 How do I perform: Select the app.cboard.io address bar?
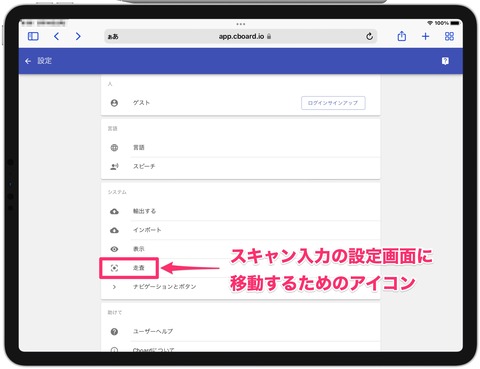pyautogui.click(x=241, y=36)
